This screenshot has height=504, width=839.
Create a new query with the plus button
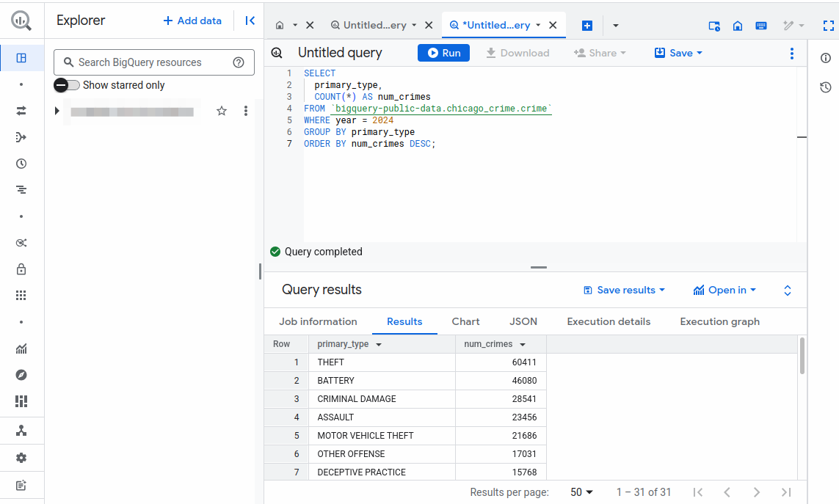point(587,26)
